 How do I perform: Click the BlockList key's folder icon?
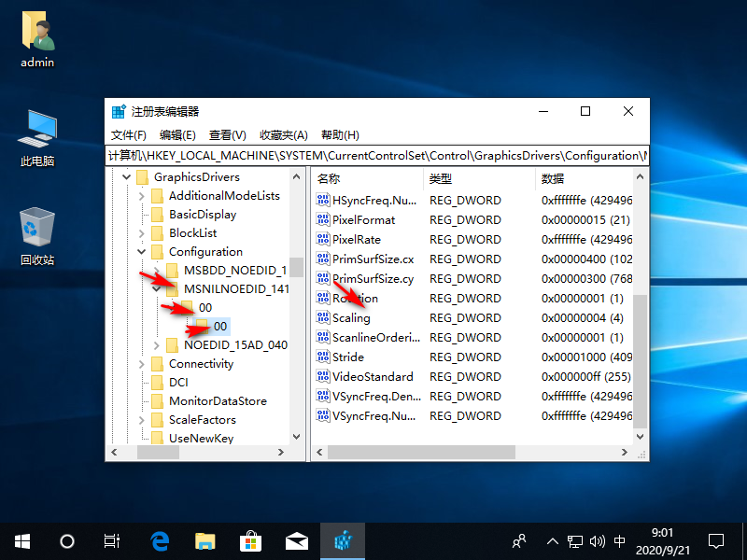pyautogui.click(x=159, y=232)
